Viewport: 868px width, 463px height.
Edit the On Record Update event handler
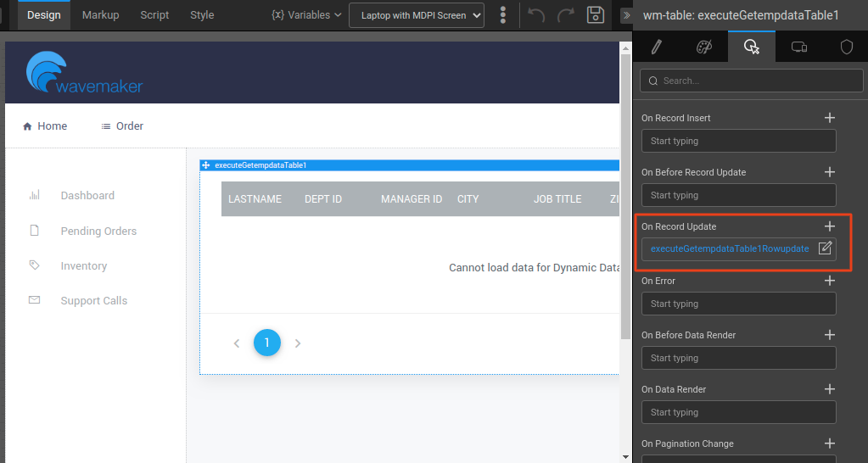coord(825,248)
